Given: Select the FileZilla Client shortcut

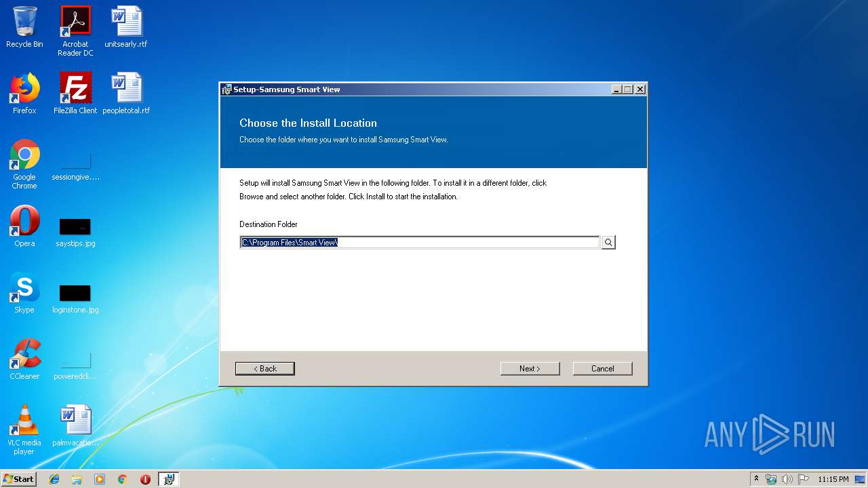Looking at the screenshot, I should [x=75, y=94].
